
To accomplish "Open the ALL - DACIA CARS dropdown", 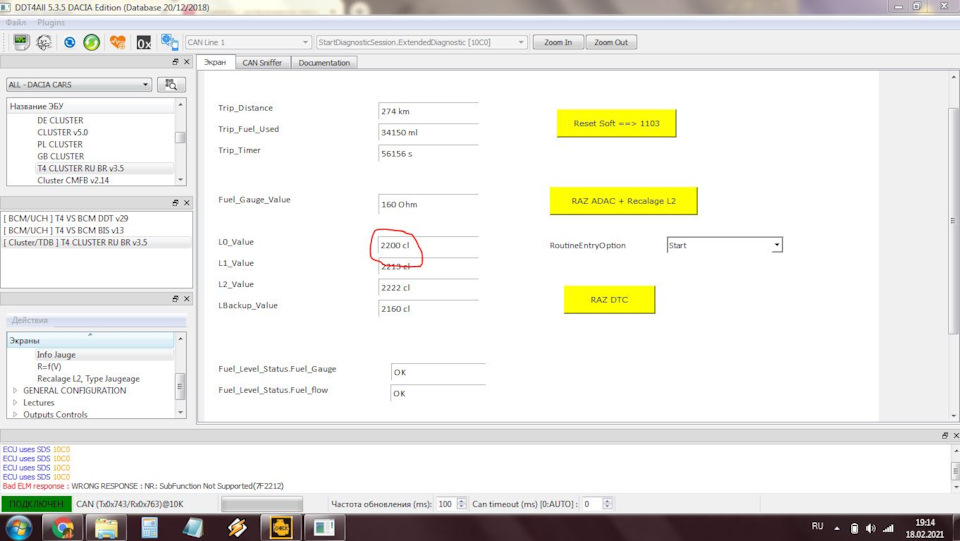I will coord(80,85).
